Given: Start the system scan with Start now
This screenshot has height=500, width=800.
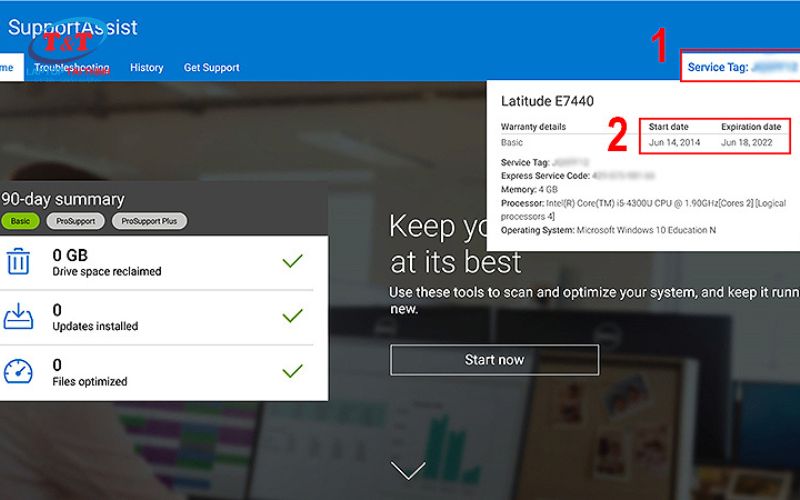Looking at the screenshot, I should point(494,360).
